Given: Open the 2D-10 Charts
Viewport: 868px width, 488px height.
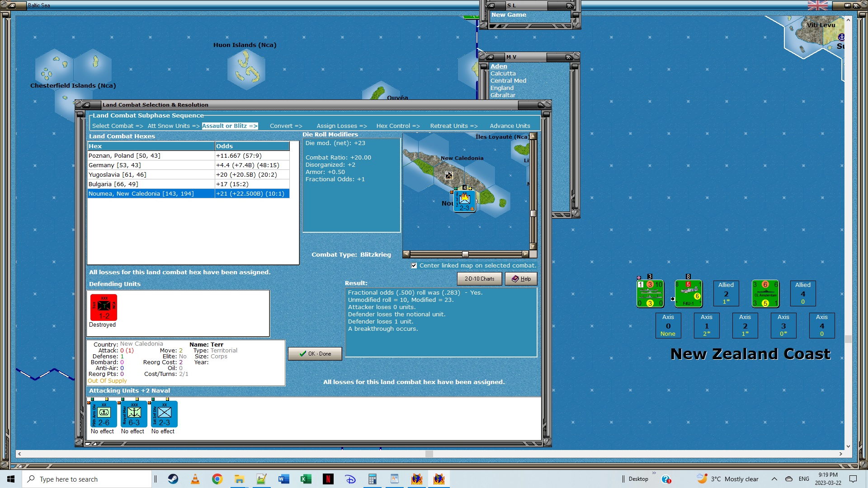Looking at the screenshot, I should (x=479, y=279).
